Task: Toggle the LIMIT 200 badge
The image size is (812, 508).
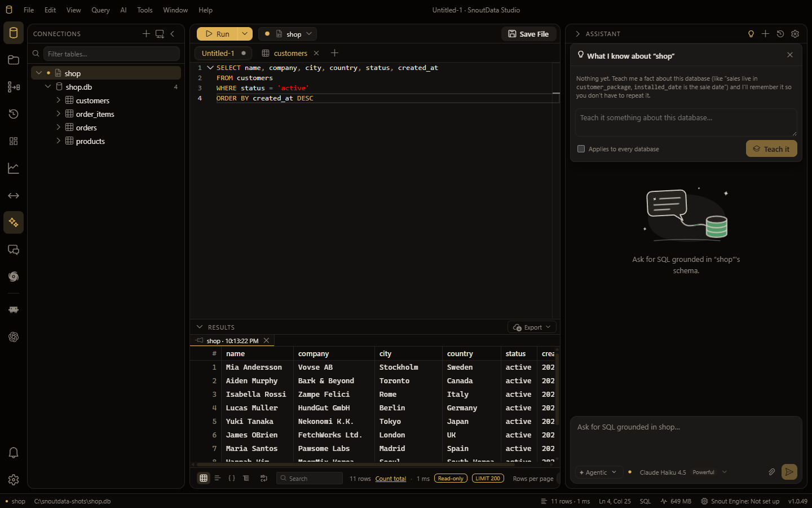Action: (488, 478)
